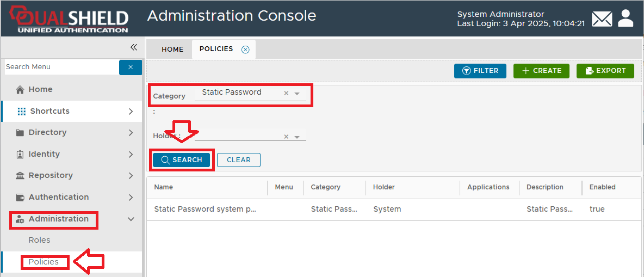This screenshot has height=277, width=644.
Task: Select the Static Password system policy row
Action: click(x=205, y=209)
